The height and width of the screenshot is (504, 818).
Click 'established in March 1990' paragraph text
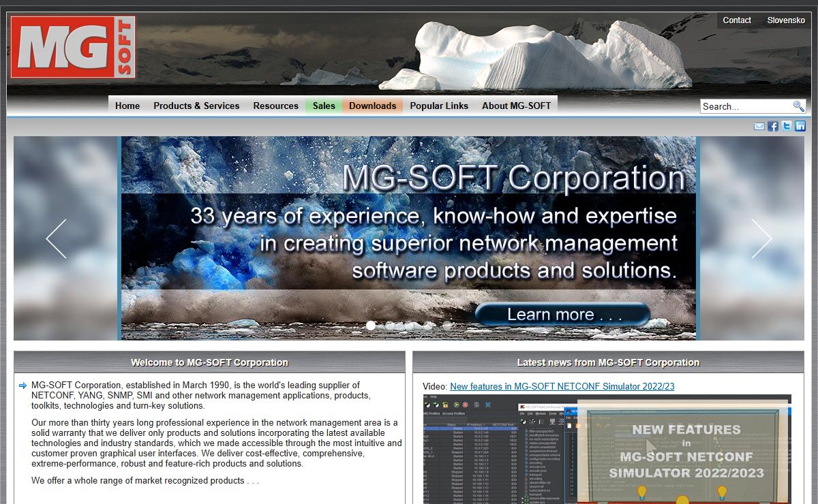coord(201,395)
